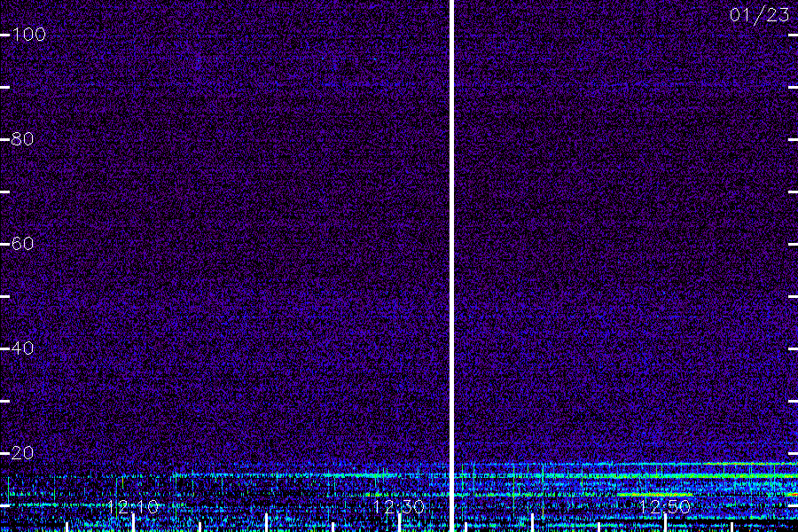Click the 80 frequency axis label
This screenshot has width=798, height=532.
pyautogui.click(x=22, y=139)
